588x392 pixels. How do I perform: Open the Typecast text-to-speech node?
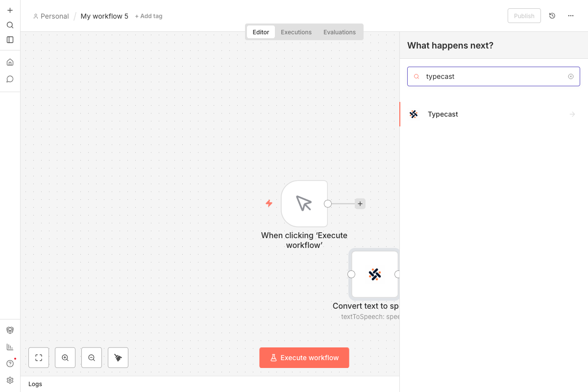coord(374,274)
